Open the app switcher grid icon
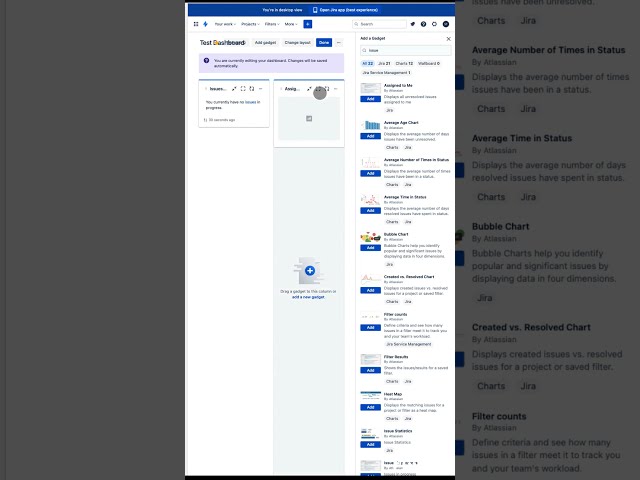 tap(196, 24)
